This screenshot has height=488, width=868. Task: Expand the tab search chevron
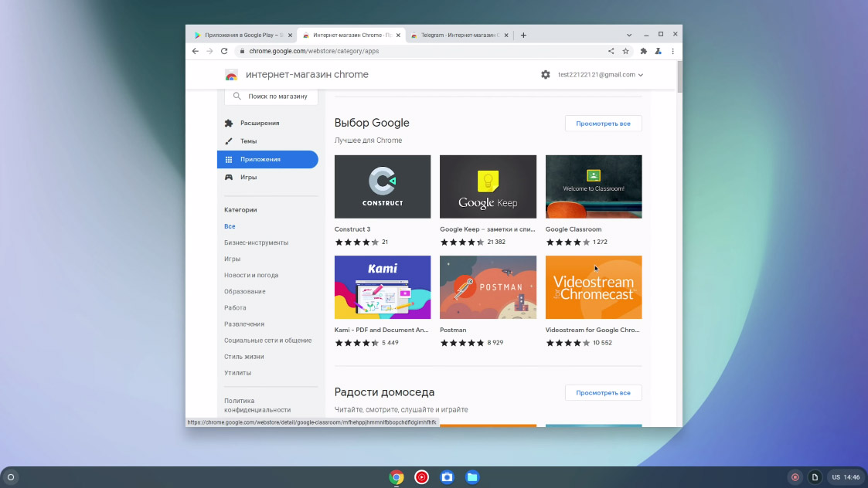tap(629, 35)
